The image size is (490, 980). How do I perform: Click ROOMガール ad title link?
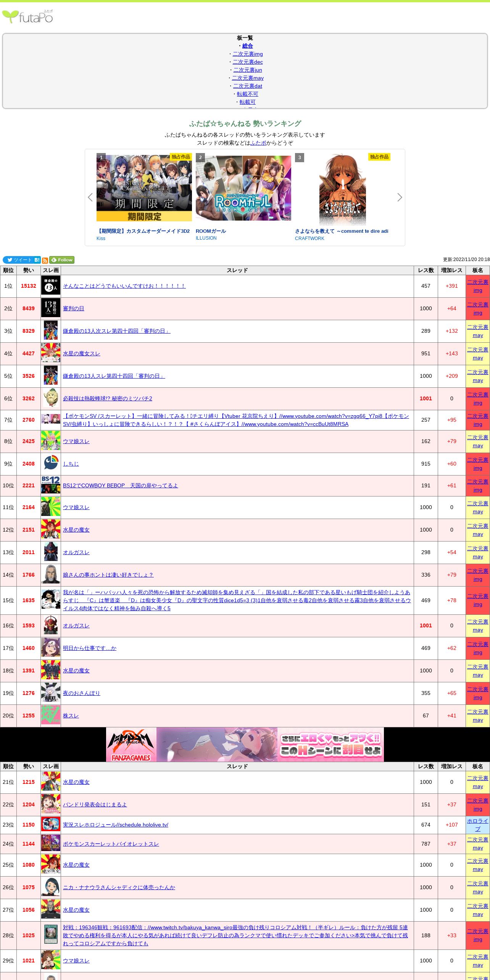[x=211, y=231]
